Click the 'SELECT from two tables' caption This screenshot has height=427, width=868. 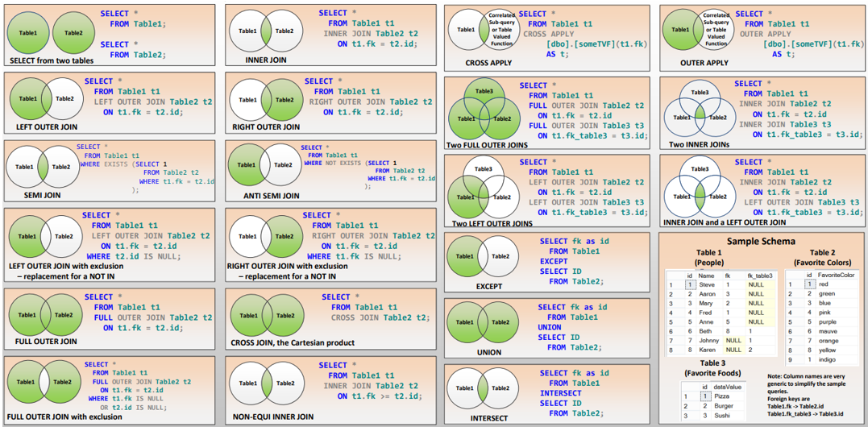52,60
